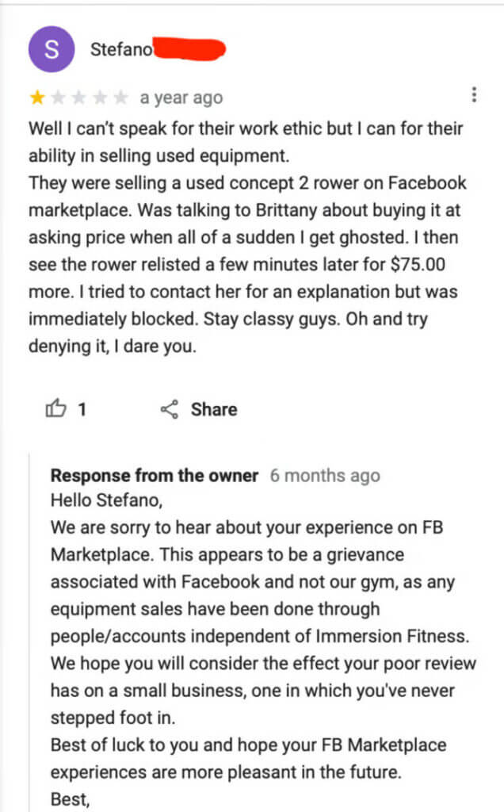Click the 'a year ago' timestamp

pyautogui.click(x=181, y=98)
